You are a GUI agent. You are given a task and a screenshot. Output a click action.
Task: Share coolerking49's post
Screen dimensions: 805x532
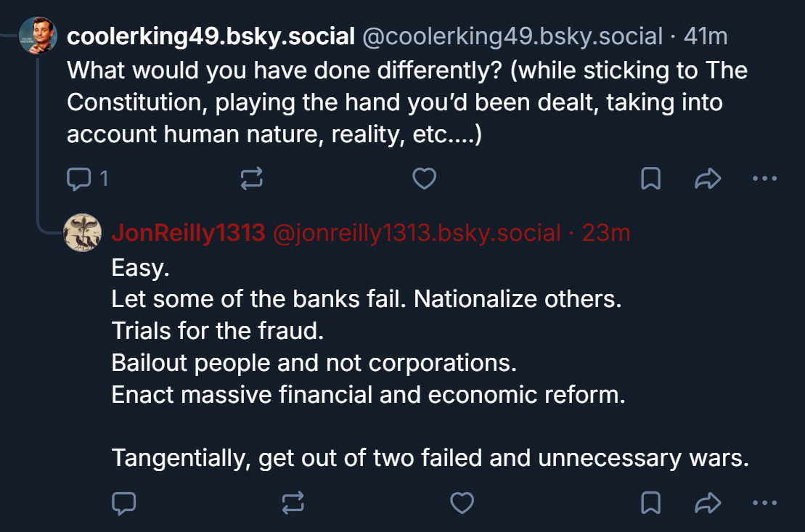click(x=707, y=179)
